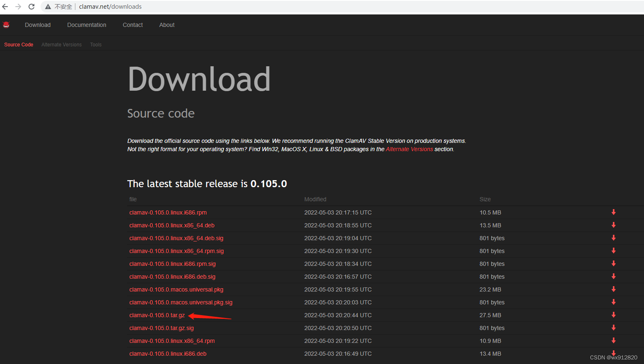644x364 pixels.
Task: Open clamav-0.105.0.linux.i686.deb link
Action: [168, 354]
